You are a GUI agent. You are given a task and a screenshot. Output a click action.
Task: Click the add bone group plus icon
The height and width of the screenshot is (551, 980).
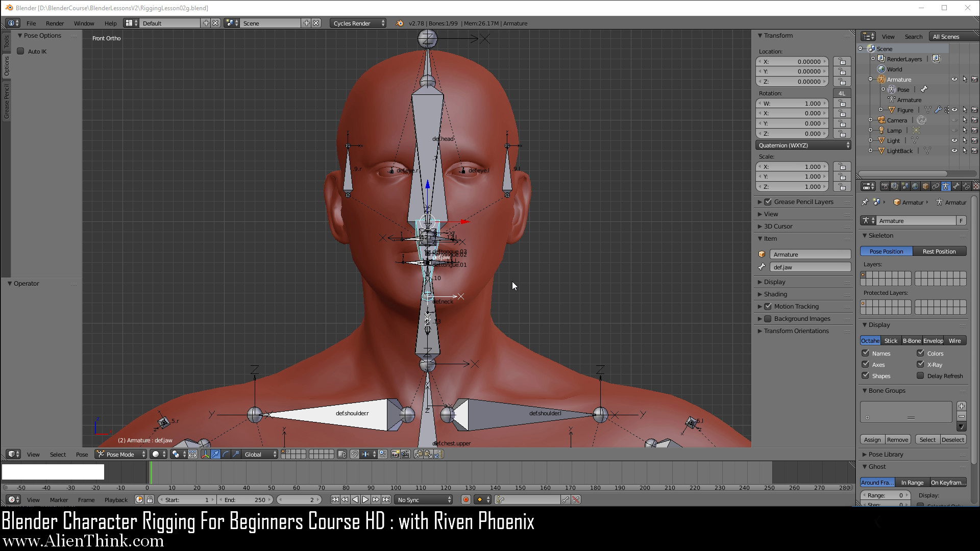click(x=962, y=406)
